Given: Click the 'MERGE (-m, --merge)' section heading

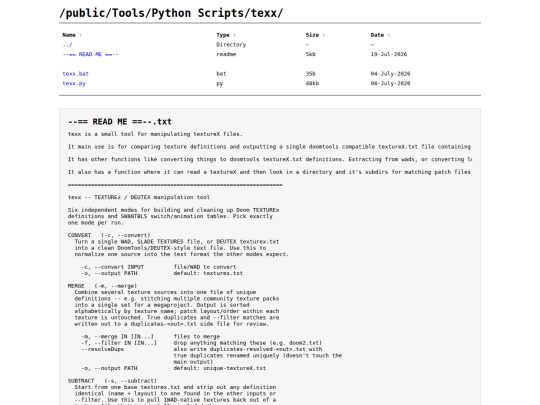Looking at the screenshot, I should coord(102,286).
